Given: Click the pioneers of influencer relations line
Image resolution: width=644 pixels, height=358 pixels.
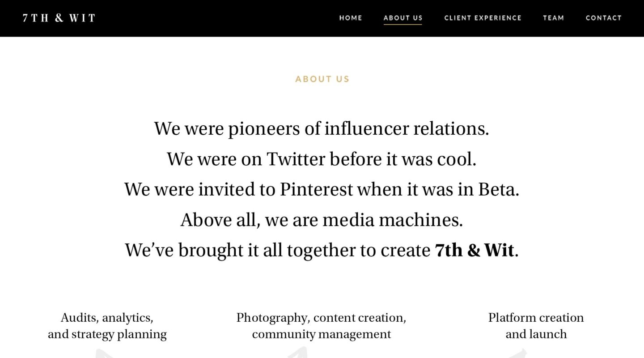Looking at the screenshot, I should 322,128.
